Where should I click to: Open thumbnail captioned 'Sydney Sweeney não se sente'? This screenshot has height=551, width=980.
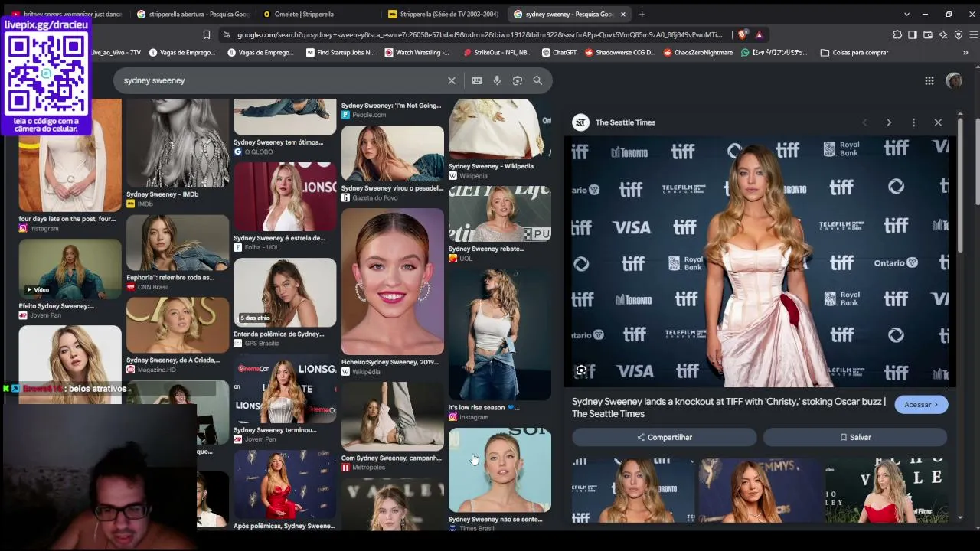point(499,470)
